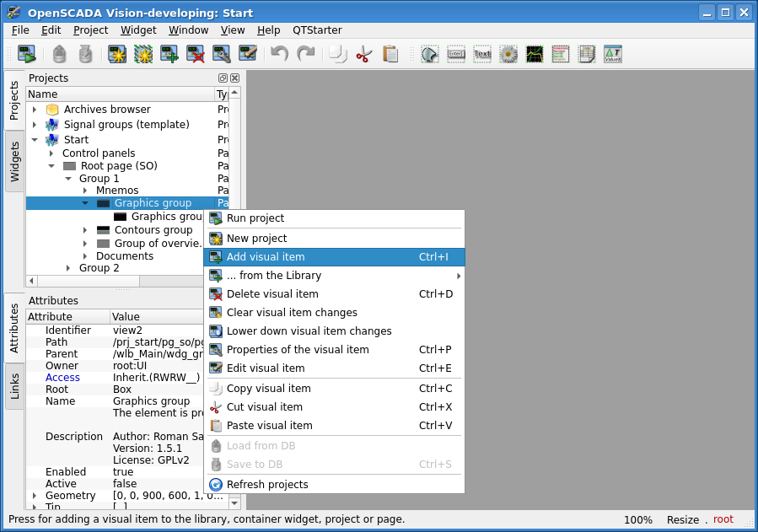
Task: Collapse the Root page (SO) node
Action: [51, 166]
